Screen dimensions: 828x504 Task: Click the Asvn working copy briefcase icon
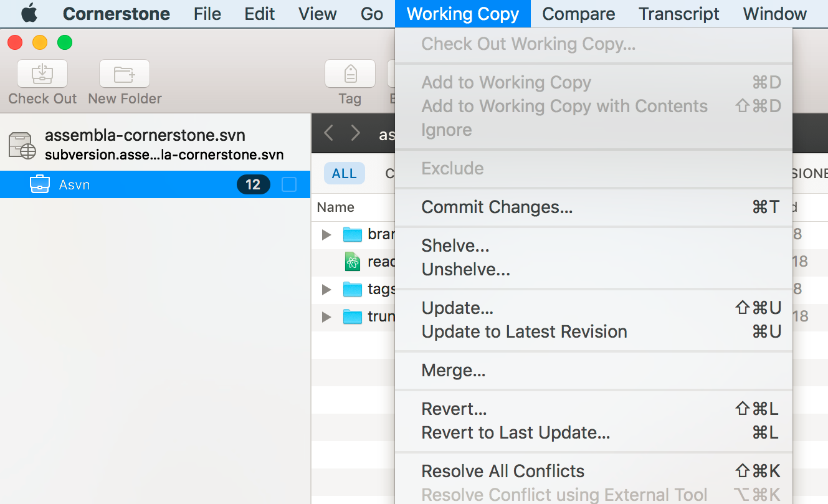click(40, 184)
